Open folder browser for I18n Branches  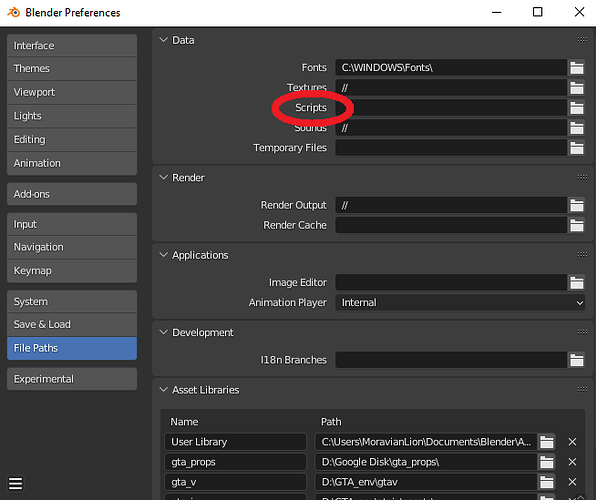point(576,360)
